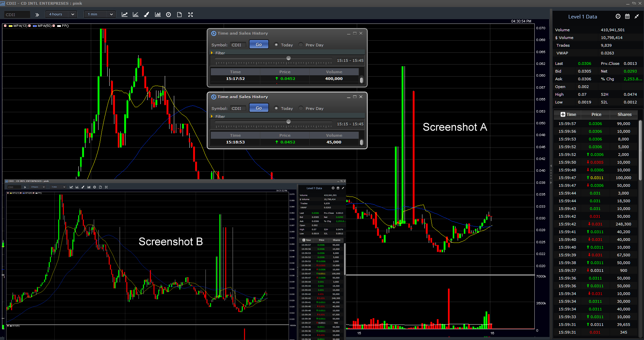Click Go in lower Time and Sales window
Screen dimensions: 644x340
pyautogui.click(x=259, y=108)
